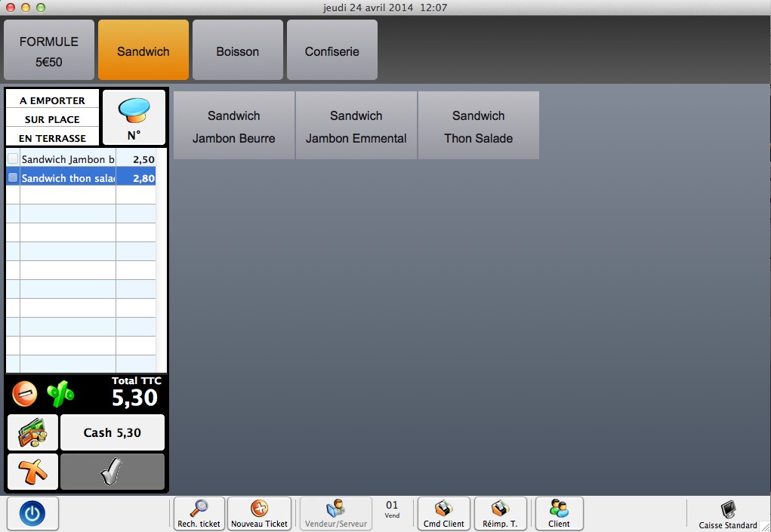Apply a discount with green percent icon
Screen dimensions: 771x532
pos(60,393)
